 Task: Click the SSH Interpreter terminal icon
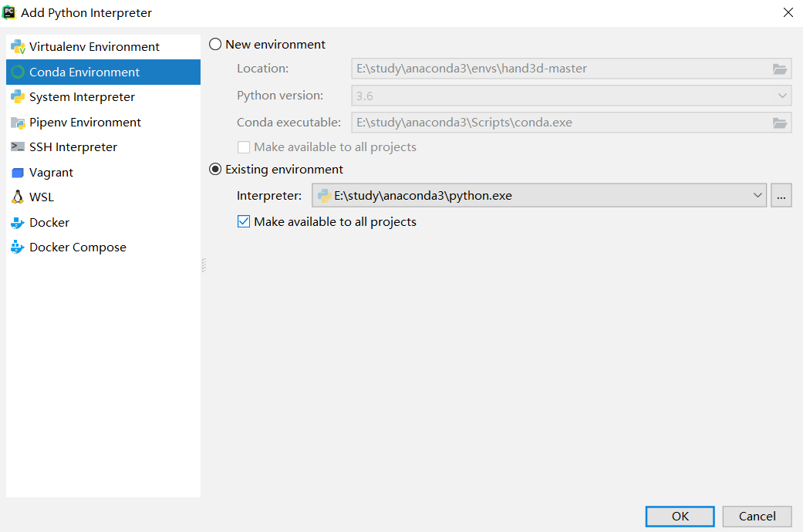[x=18, y=147]
